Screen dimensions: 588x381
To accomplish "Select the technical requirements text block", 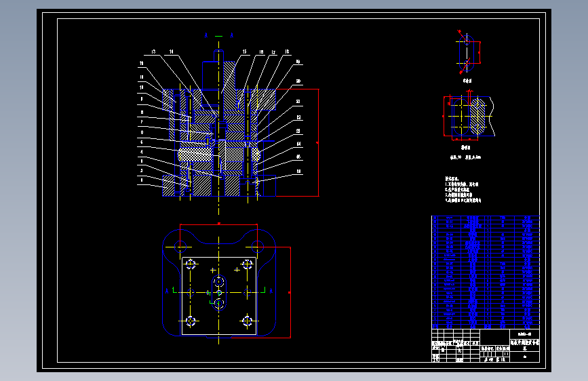I will (x=463, y=190).
